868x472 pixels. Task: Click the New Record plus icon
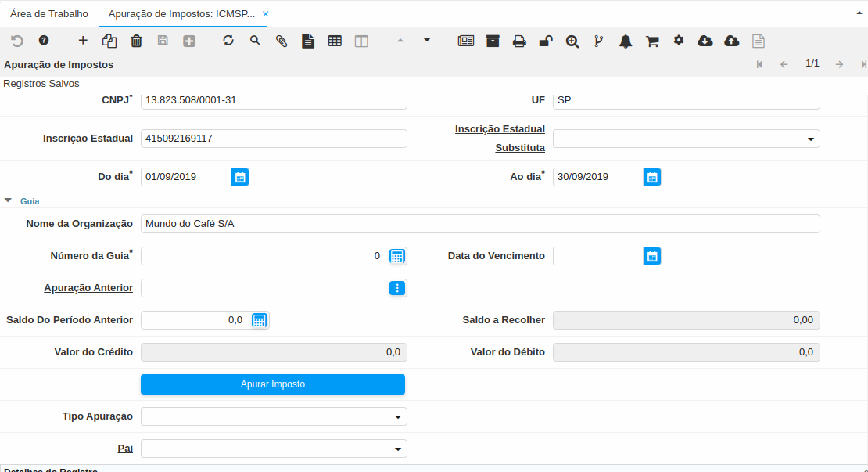(83, 41)
